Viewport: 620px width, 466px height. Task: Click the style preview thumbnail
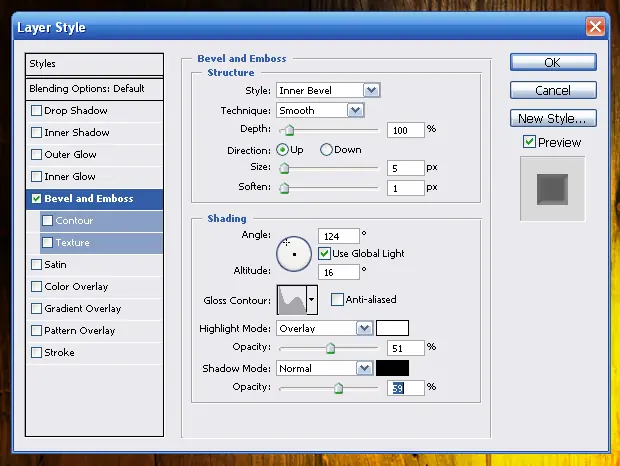pos(552,187)
